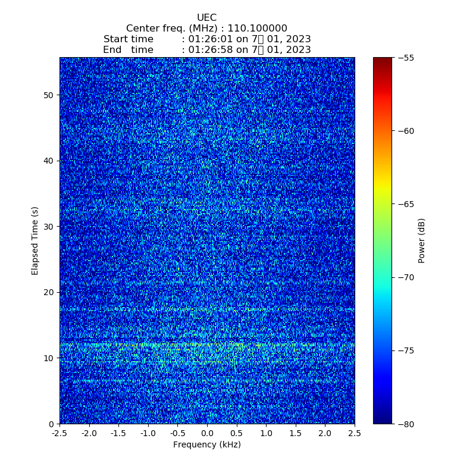Click the 0.0 frequency axis tick label
The height and width of the screenshot is (476, 476).
pyautogui.click(x=207, y=434)
